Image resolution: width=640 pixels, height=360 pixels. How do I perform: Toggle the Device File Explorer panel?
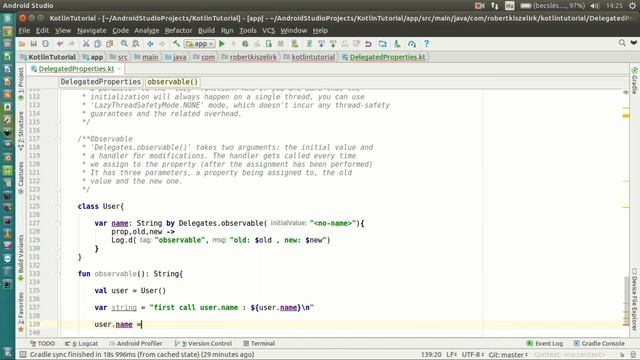(x=634, y=299)
